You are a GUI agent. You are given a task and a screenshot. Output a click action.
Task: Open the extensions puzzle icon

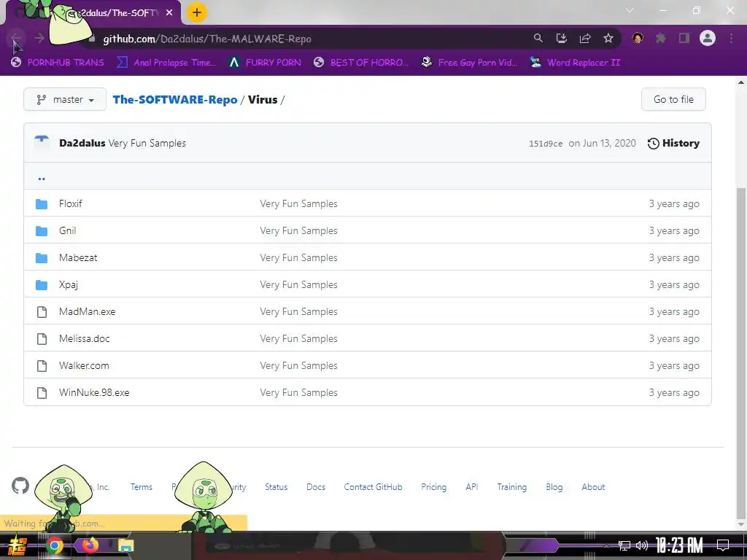pos(660,38)
